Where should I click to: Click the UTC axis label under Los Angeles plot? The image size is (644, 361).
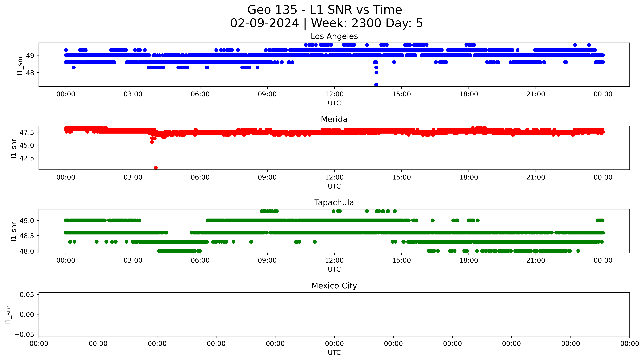[x=334, y=103]
